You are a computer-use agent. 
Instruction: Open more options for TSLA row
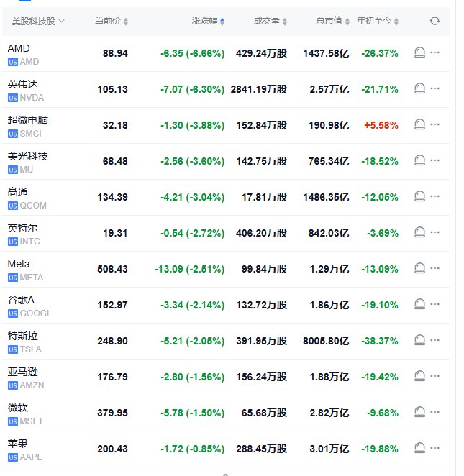[435, 340]
